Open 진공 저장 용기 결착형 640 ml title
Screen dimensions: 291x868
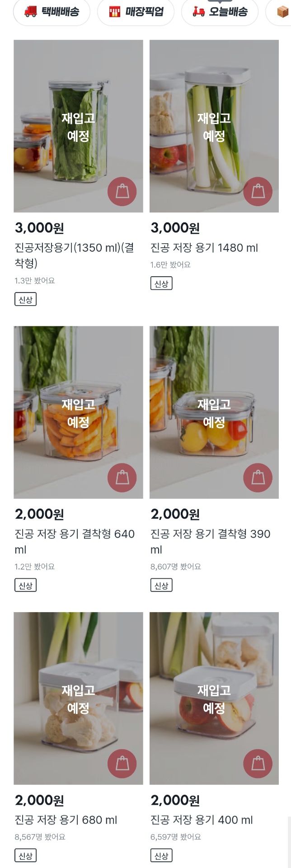click(75, 542)
